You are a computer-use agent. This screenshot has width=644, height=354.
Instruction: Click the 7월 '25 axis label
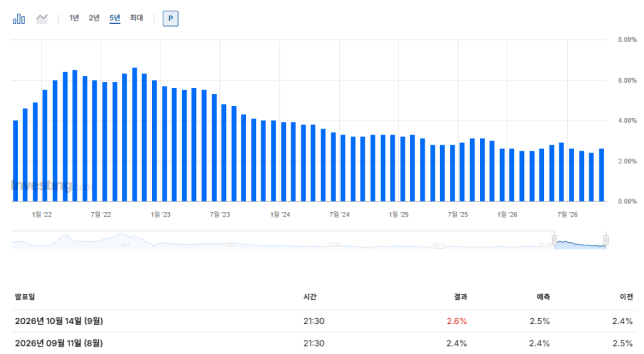[458, 215]
